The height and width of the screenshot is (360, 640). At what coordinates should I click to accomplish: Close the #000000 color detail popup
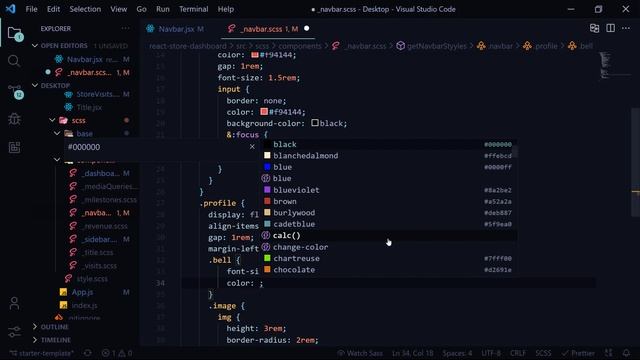click(252, 147)
